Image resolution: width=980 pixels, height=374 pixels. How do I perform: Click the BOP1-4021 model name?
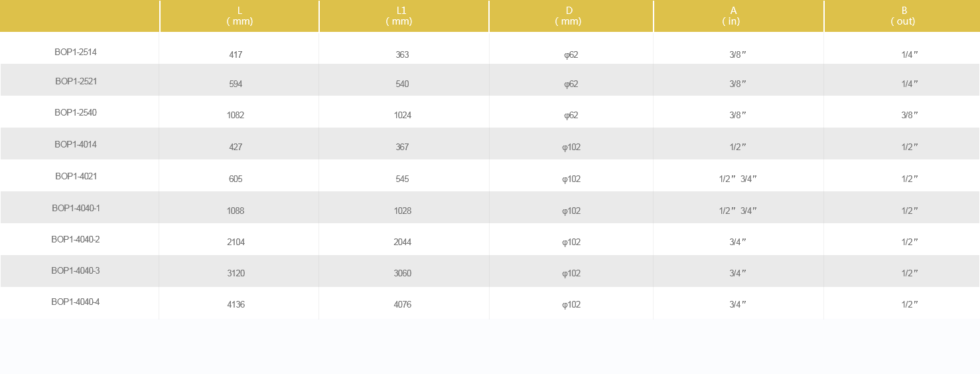click(x=76, y=177)
